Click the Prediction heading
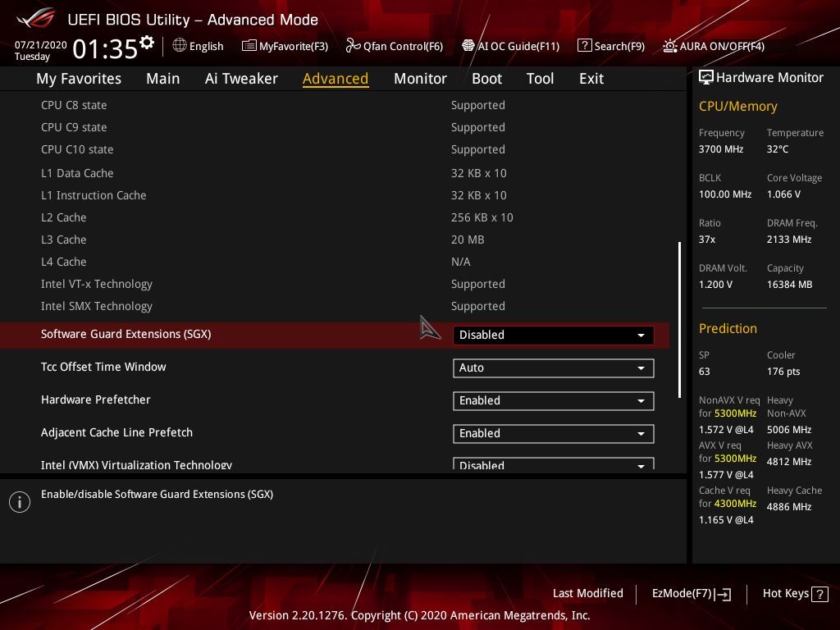 point(728,328)
